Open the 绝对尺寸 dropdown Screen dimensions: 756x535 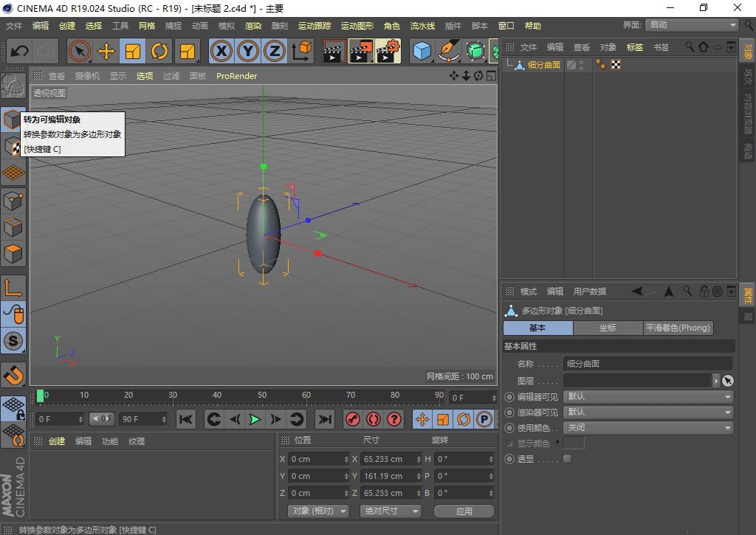[x=391, y=511]
